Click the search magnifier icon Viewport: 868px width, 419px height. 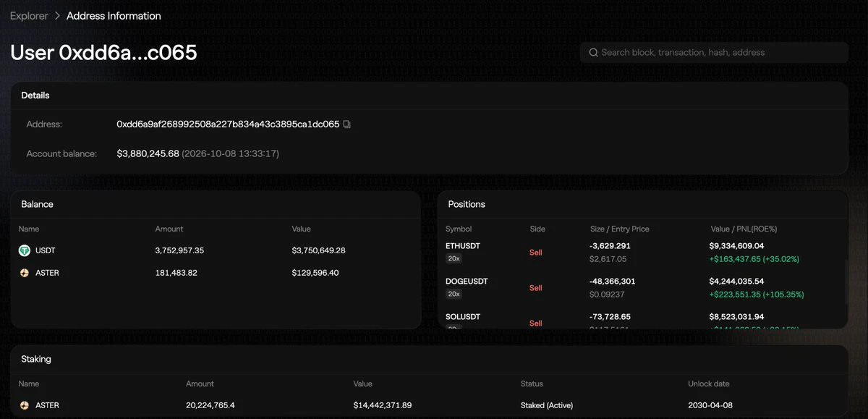[x=593, y=52]
